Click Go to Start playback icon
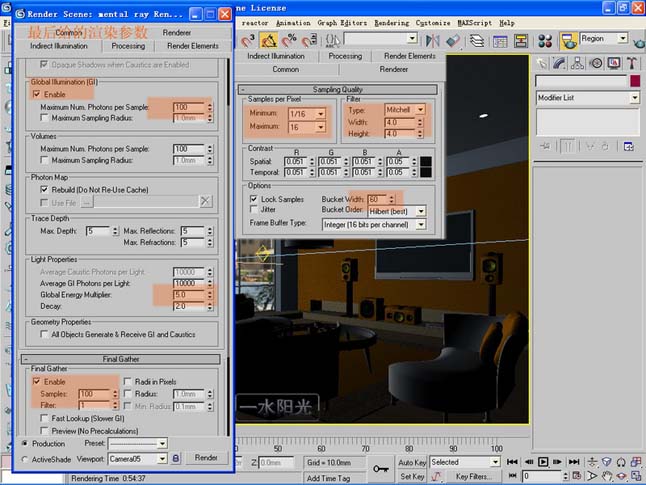The image size is (646, 485). [512, 462]
